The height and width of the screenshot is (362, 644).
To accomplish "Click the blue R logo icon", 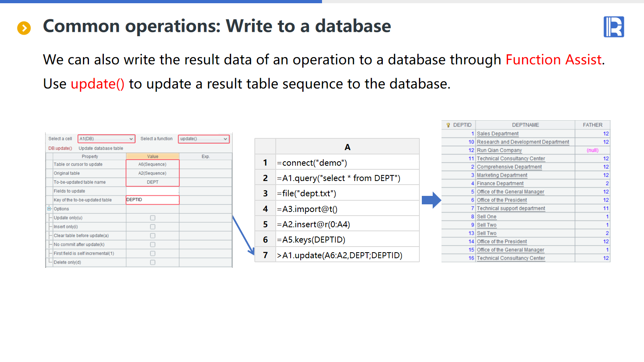I will click(x=613, y=27).
